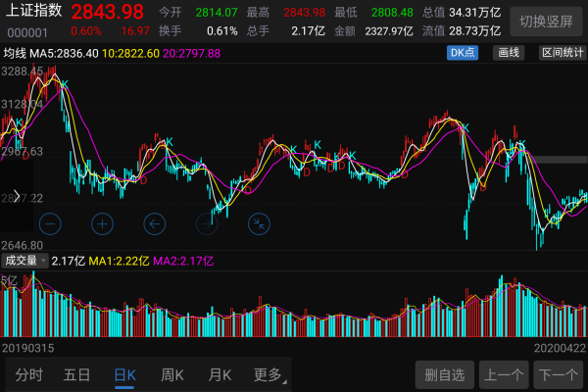This screenshot has width=588, height=392.
Task: Move chart right with the right arrow icon
Action: point(207,224)
